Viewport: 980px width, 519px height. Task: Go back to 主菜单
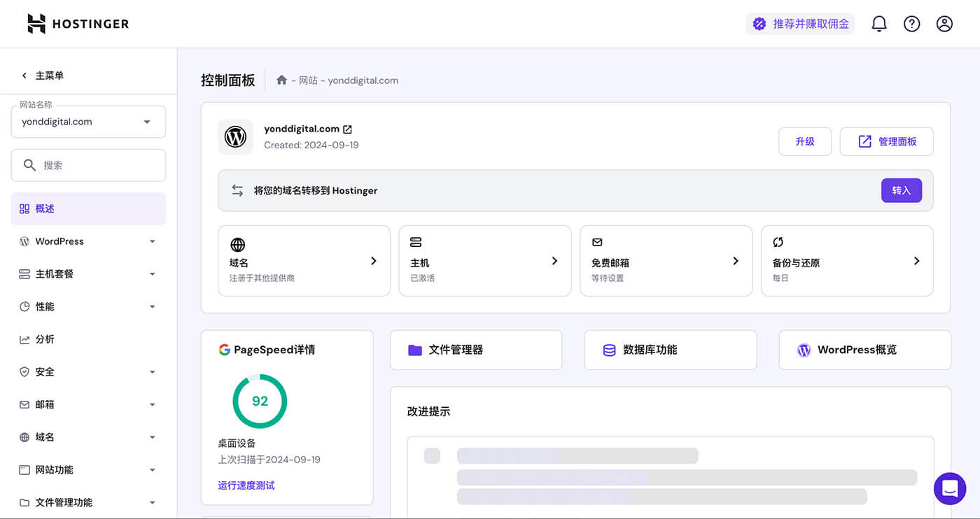coord(43,76)
